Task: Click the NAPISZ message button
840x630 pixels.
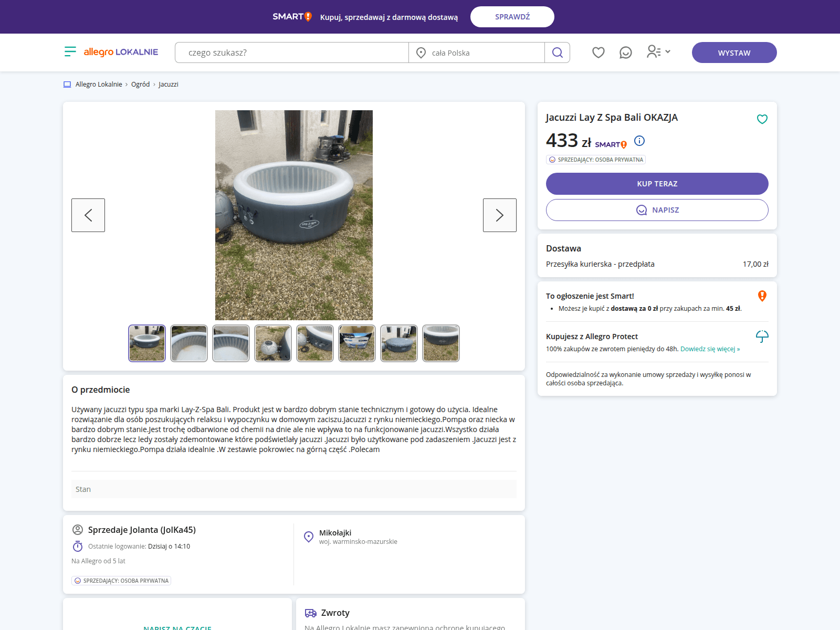Action: point(657,210)
